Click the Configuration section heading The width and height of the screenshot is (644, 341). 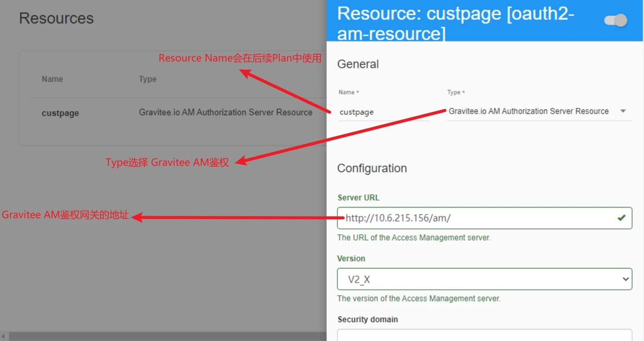[372, 169]
